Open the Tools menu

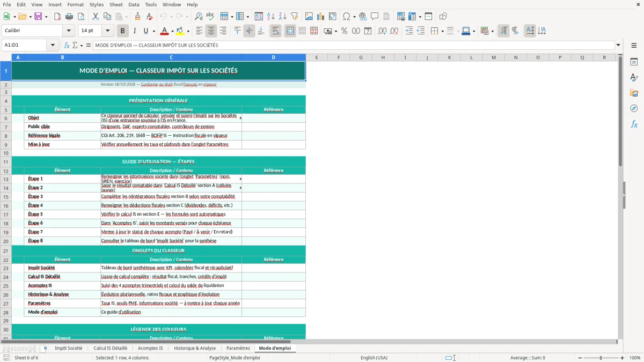pos(151,4)
